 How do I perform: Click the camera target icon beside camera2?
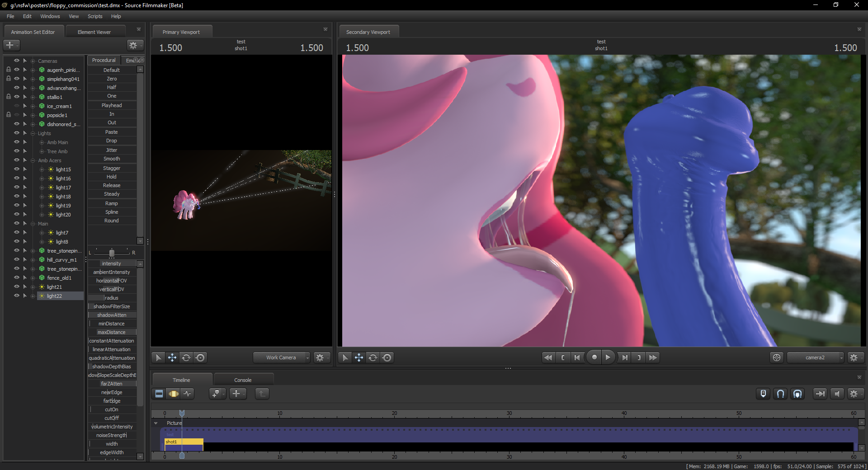point(777,357)
